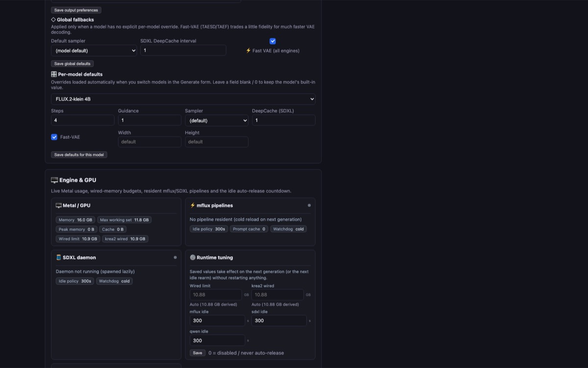Focus the Width input field
This screenshot has height=368, width=588.
[x=149, y=142]
